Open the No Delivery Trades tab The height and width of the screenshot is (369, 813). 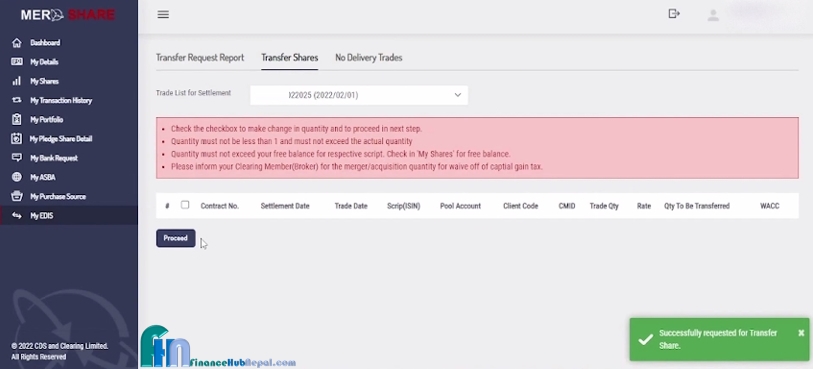369,58
